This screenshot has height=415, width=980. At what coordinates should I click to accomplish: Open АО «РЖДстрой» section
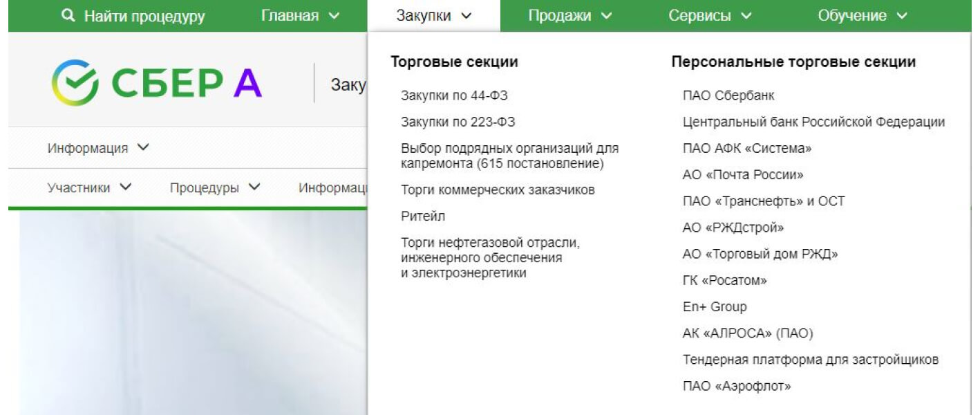[x=733, y=228]
